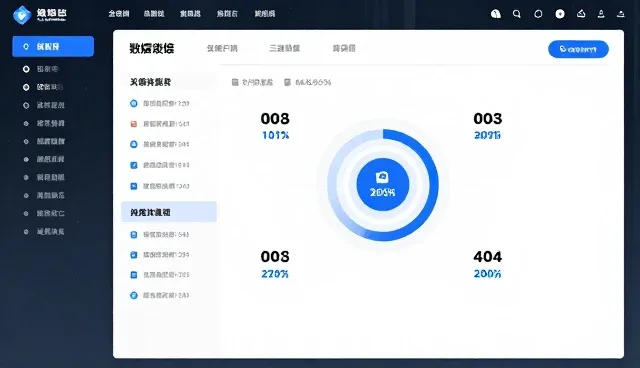Click the "008" value above 101%
The width and height of the screenshot is (640, 368).
point(275,119)
